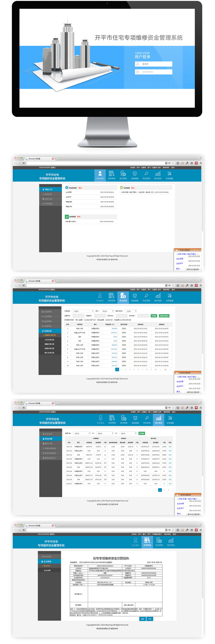215x644 pixels.
Task: Click 呼叫帮助 megaphone icon
Action: (67, 217)
